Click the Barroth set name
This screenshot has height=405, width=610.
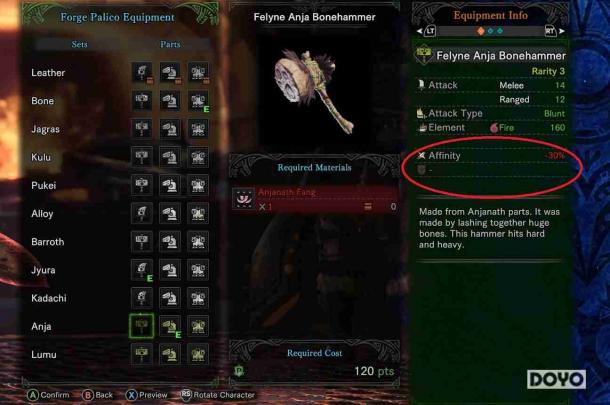[x=47, y=242]
